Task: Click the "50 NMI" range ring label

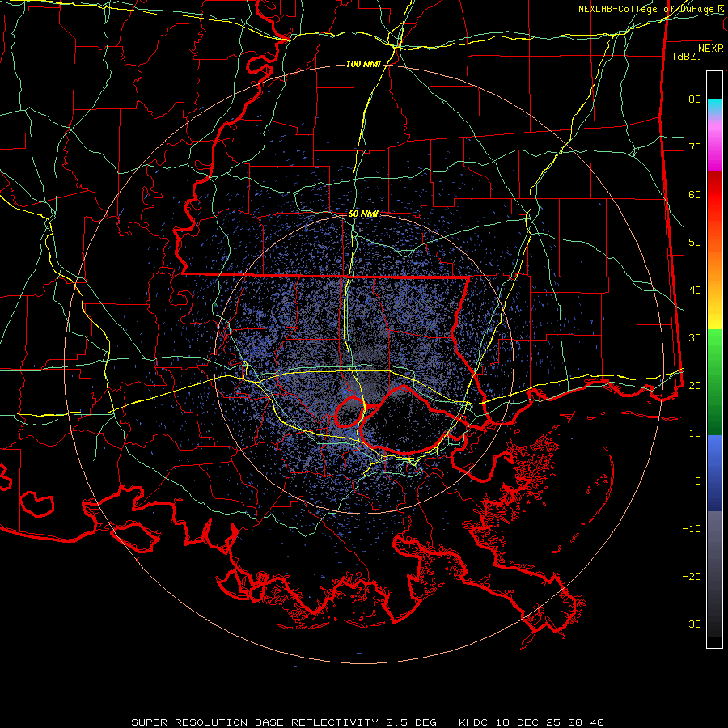Action: click(x=363, y=214)
